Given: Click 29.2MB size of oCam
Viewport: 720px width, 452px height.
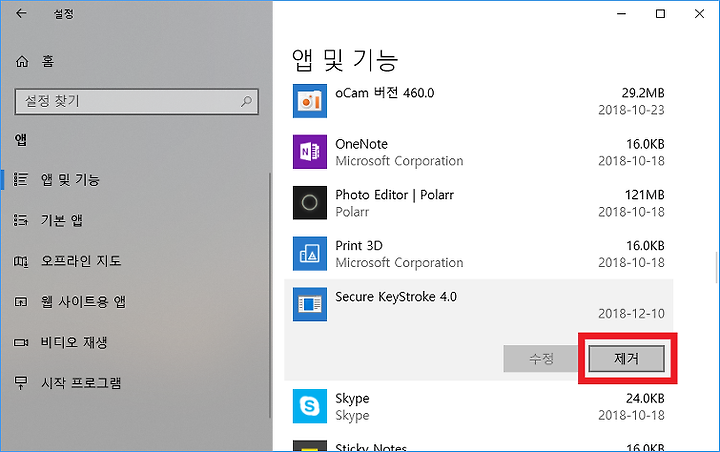Looking at the screenshot, I should pyautogui.click(x=643, y=93).
